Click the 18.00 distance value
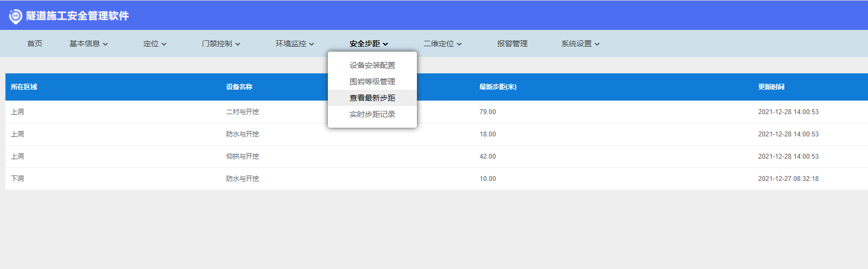The height and width of the screenshot is (269, 868). [x=487, y=134]
